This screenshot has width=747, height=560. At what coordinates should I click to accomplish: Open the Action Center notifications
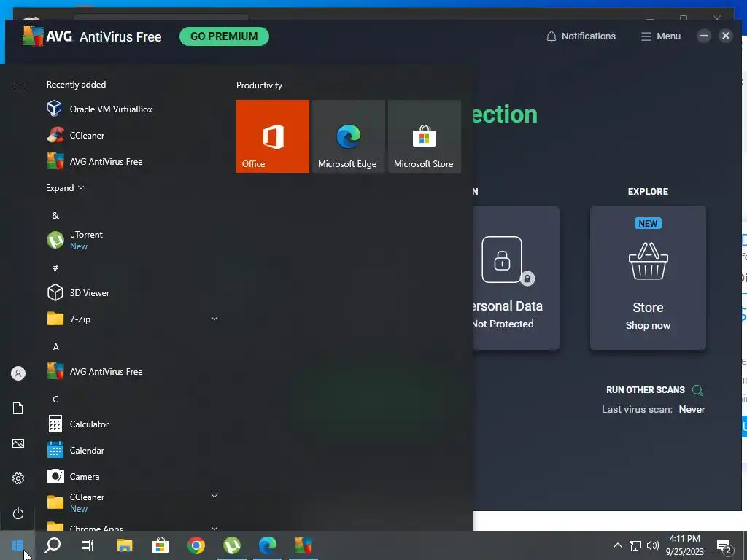pos(724,546)
